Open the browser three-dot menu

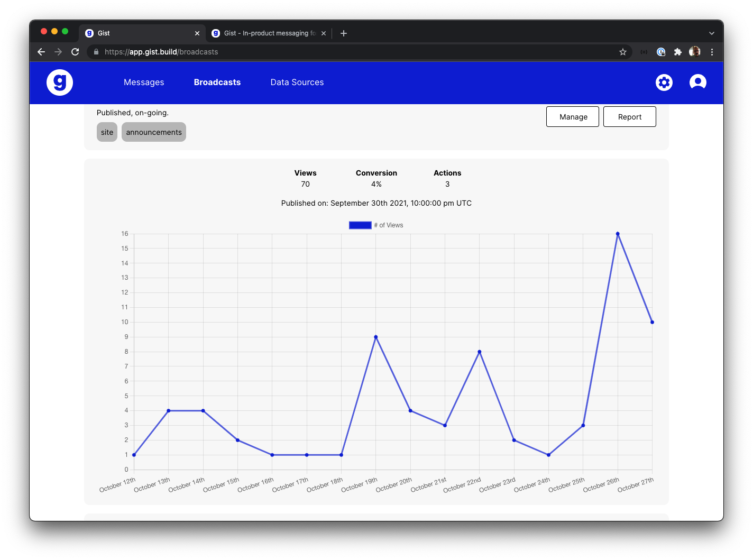[x=712, y=52]
